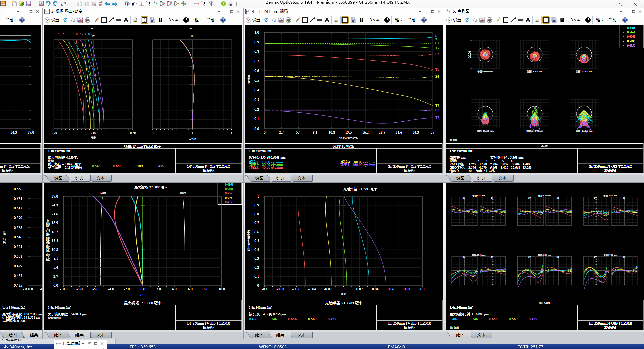Screen dimensions: 644x349
Task: Select 绘图 tab under spot diagram plot
Action: pos(460,178)
